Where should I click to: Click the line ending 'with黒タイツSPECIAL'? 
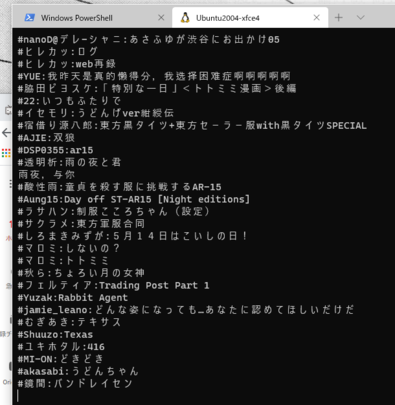[x=192, y=125]
